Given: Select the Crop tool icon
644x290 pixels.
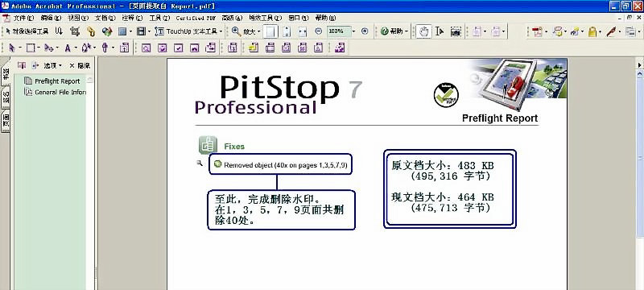Looking at the screenshot, I should tap(74, 31).
